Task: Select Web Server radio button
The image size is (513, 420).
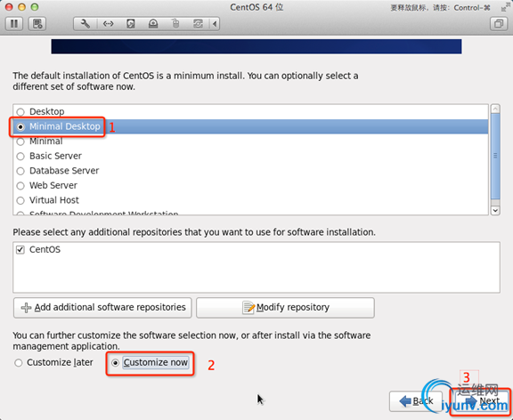Action: click(20, 186)
